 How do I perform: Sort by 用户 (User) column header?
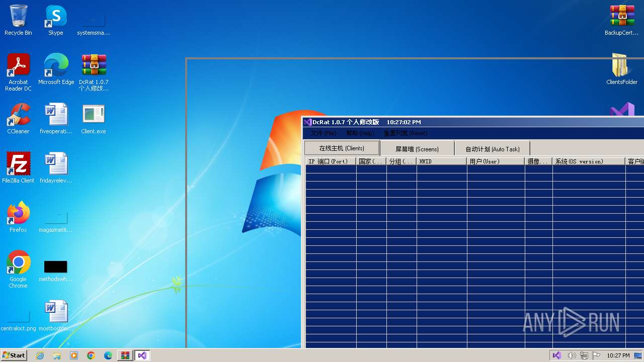[x=496, y=161]
